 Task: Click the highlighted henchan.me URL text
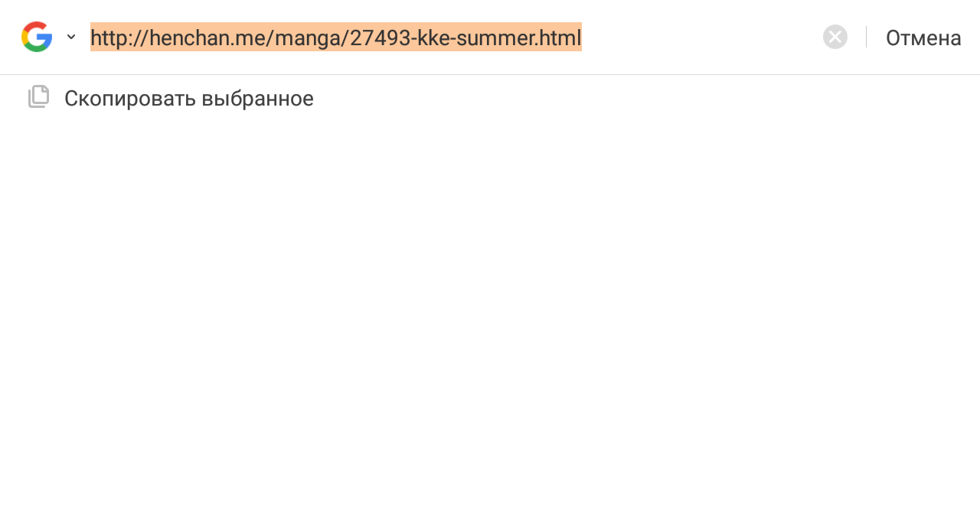(x=335, y=37)
